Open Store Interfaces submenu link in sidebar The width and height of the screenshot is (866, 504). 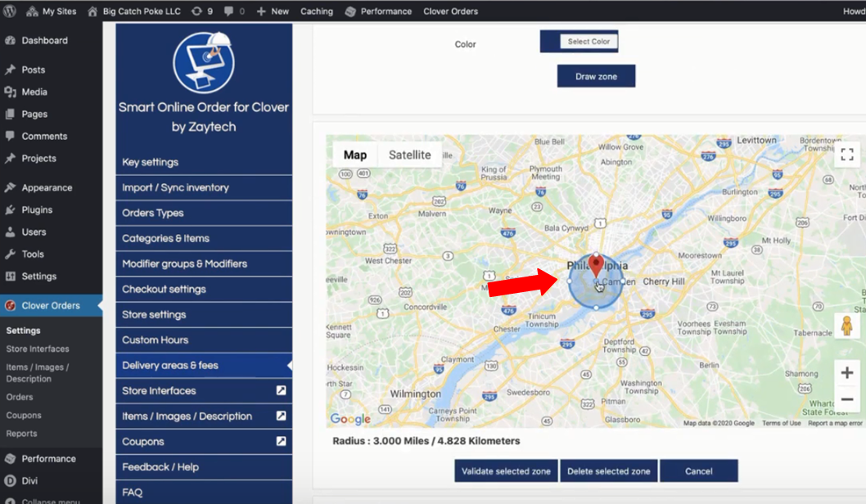point(38,349)
